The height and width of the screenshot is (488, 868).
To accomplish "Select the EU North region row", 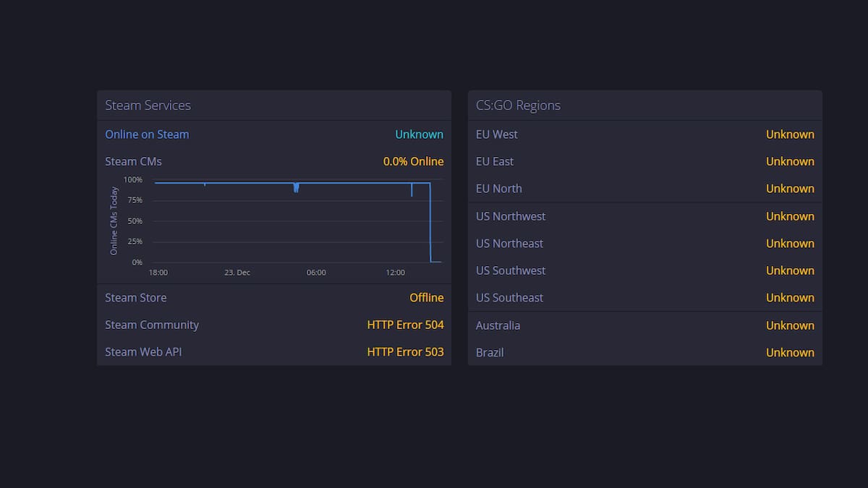I will click(644, 189).
